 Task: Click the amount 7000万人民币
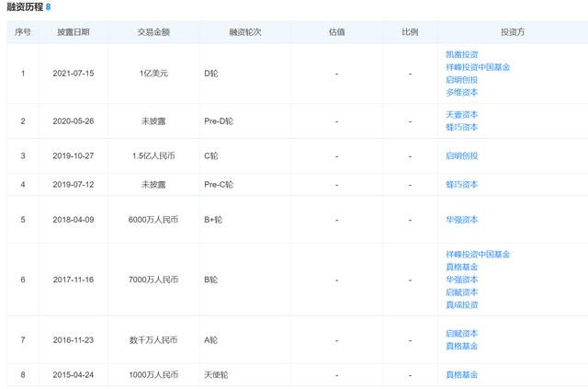[153, 280]
